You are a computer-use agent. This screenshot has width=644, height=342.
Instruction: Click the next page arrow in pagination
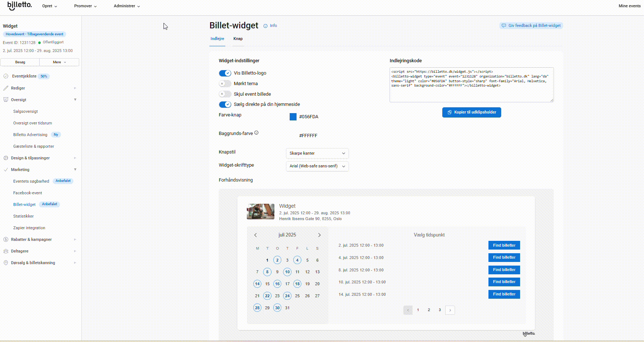pos(450,310)
